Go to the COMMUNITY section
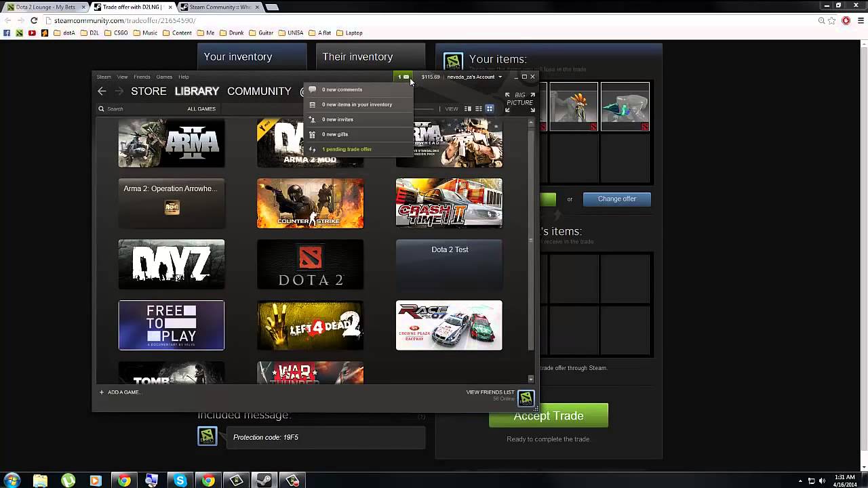 [x=259, y=91]
